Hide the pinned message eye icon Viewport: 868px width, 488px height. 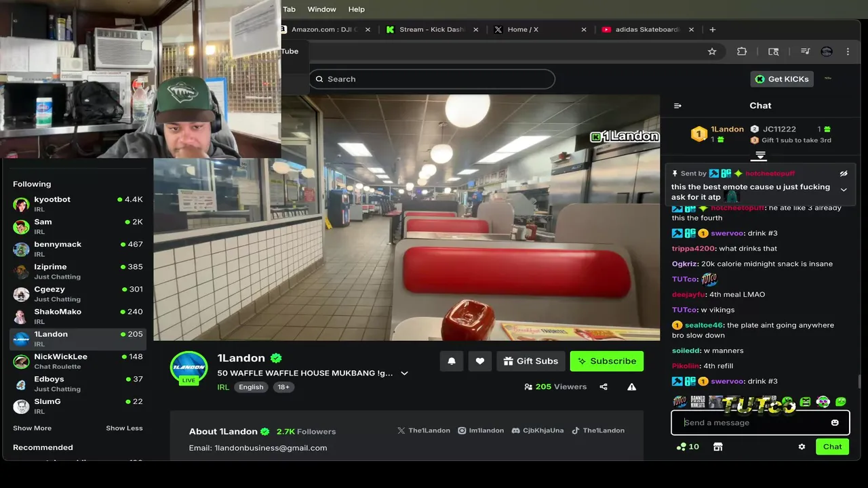pyautogui.click(x=844, y=174)
